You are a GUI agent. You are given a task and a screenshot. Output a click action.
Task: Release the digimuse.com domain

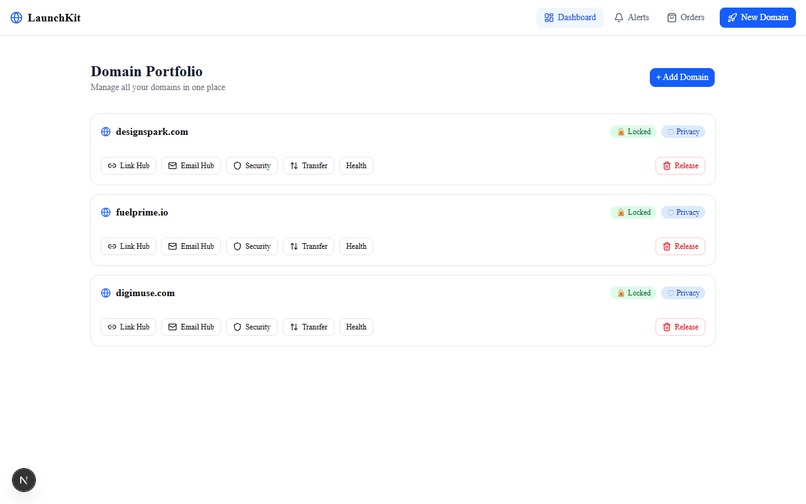(680, 327)
